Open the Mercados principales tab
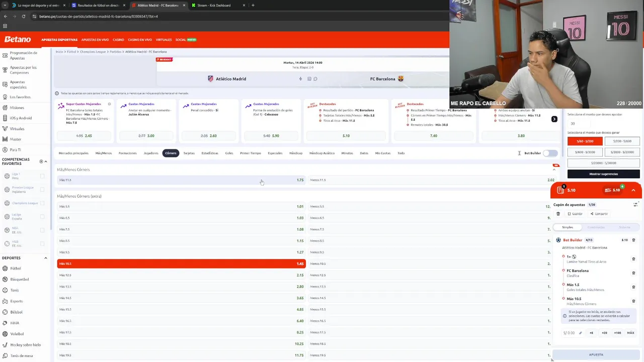The width and height of the screenshot is (644, 362). click(x=73, y=153)
